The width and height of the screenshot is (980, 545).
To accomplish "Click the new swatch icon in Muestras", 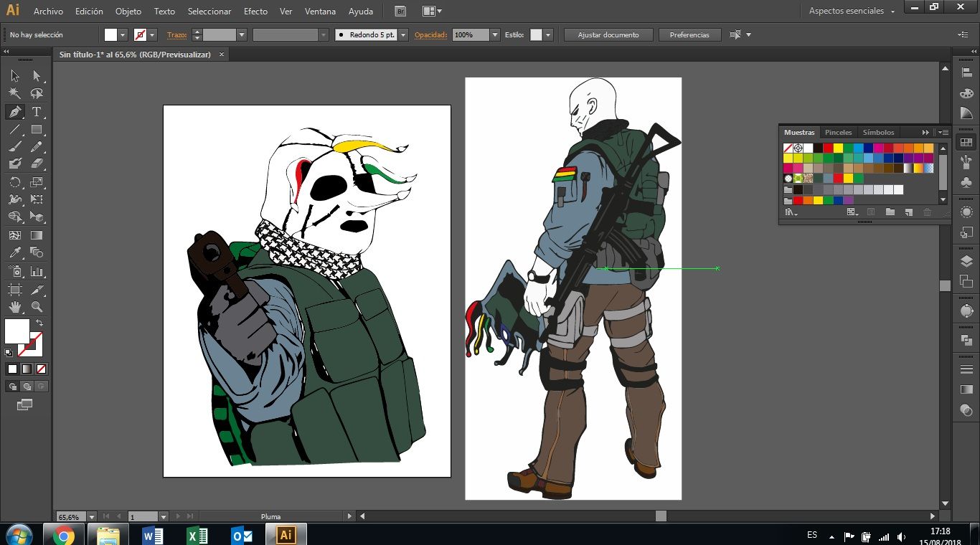I will pyautogui.click(x=908, y=212).
